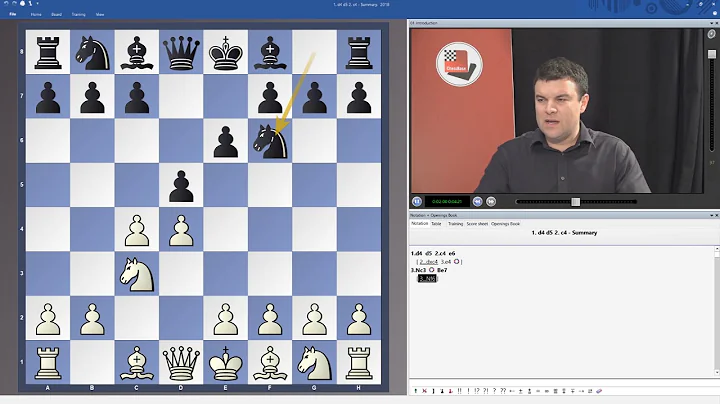Image resolution: width=720 pixels, height=404 pixels.
Task: Click the notation pane scroll-down arrow
Action: click(716, 373)
